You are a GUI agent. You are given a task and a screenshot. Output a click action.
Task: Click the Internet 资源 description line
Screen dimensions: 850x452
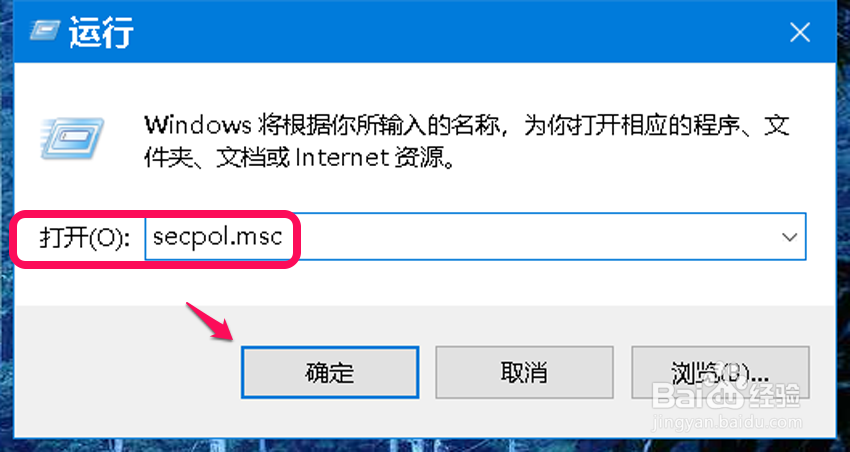(299, 158)
